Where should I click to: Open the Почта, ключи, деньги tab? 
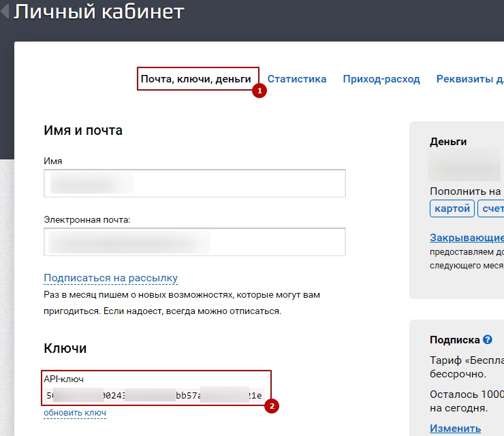[196, 79]
